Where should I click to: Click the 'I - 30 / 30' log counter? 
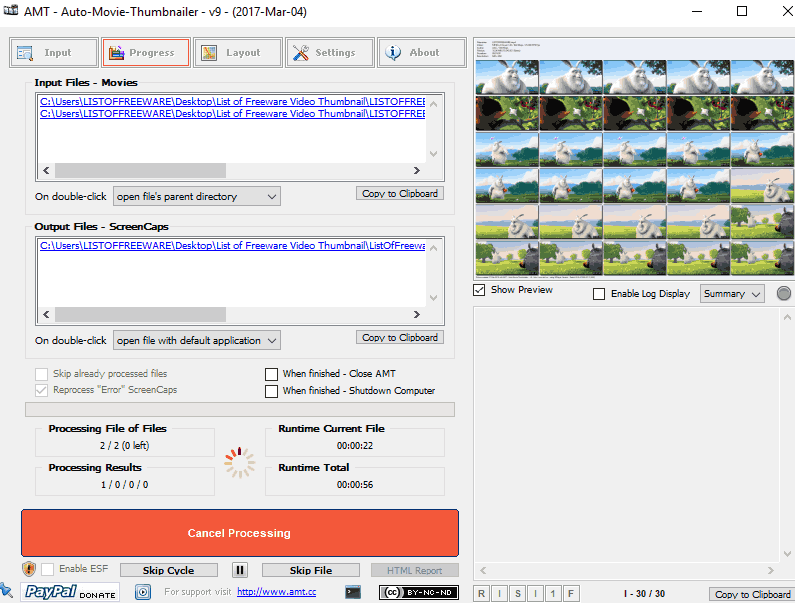(644, 594)
